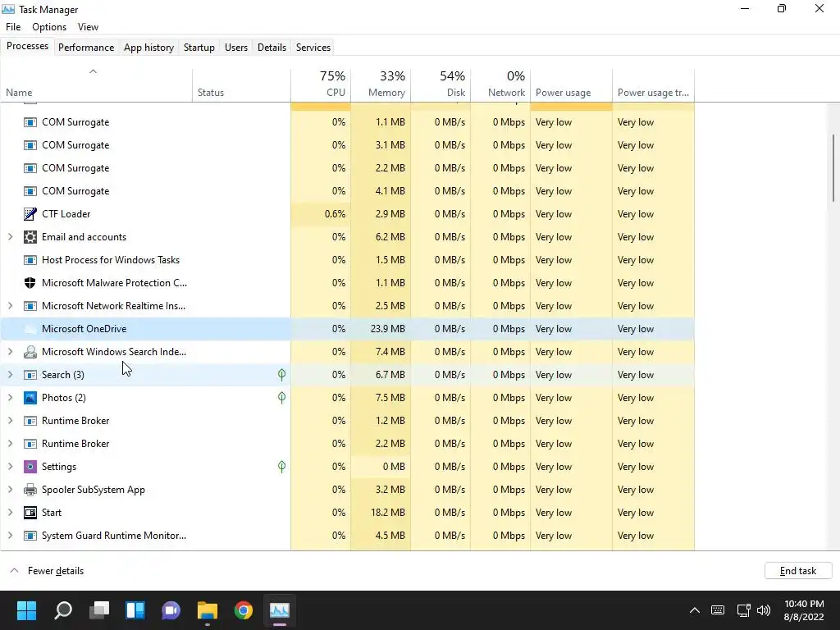
Task: Click the Start process icon
Action: [30, 513]
